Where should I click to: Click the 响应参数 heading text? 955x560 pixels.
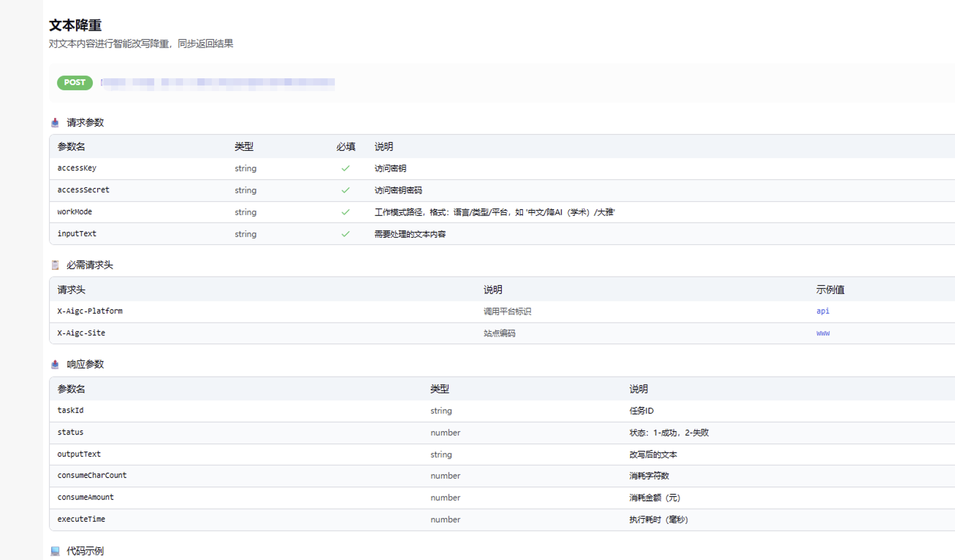[85, 364]
